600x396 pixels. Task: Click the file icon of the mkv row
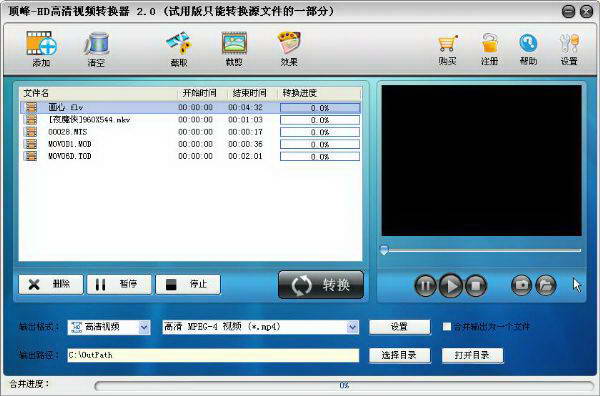pos(31,120)
